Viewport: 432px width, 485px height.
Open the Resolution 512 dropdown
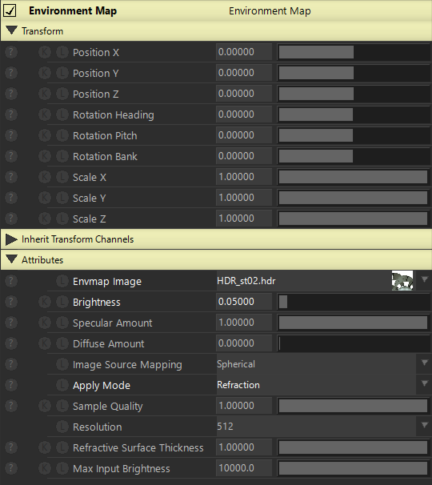(x=323, y=427)
